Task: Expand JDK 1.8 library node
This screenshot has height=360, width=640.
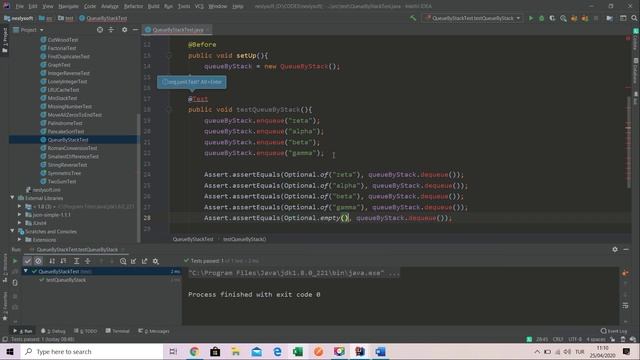Action: [x=19, y=207]
